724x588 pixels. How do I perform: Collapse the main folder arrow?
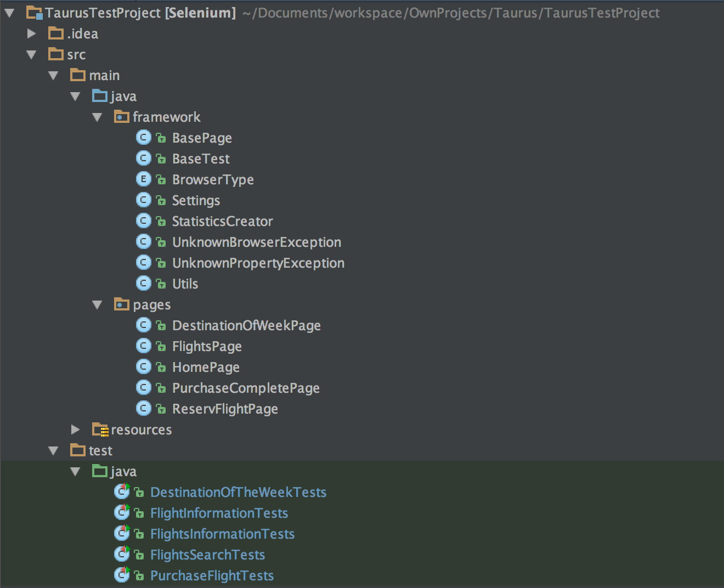click(x=53, y=75)
